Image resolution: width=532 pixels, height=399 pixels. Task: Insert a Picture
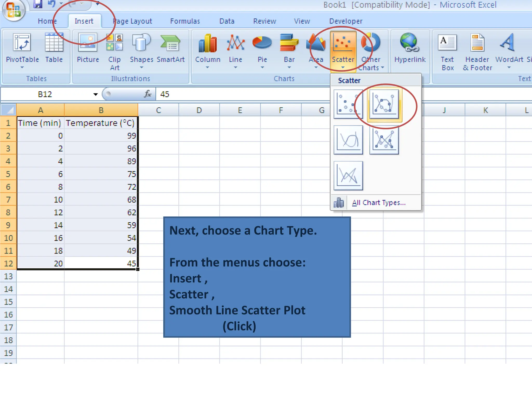coord(88,48)
